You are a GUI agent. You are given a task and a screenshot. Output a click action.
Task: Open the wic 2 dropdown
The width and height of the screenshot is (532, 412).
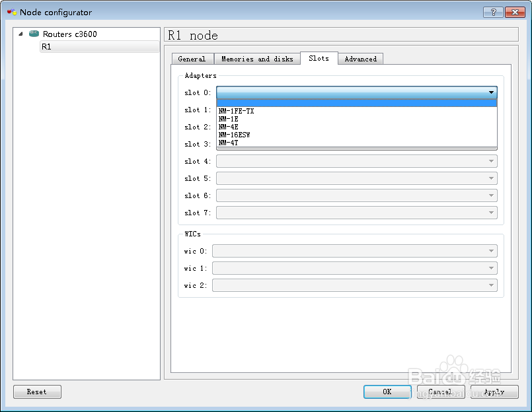coord(355,285)
